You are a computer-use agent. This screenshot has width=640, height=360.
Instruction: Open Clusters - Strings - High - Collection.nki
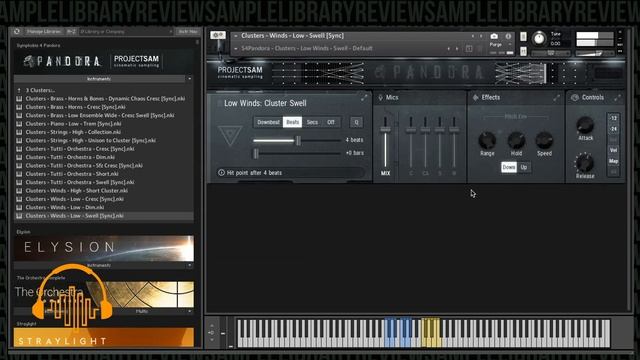[73, 132]
